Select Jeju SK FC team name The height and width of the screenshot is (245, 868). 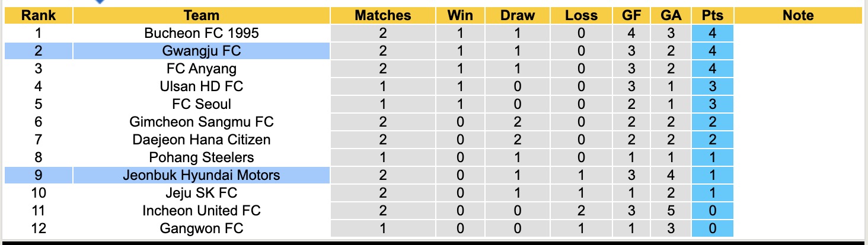[x=202, y=193]
